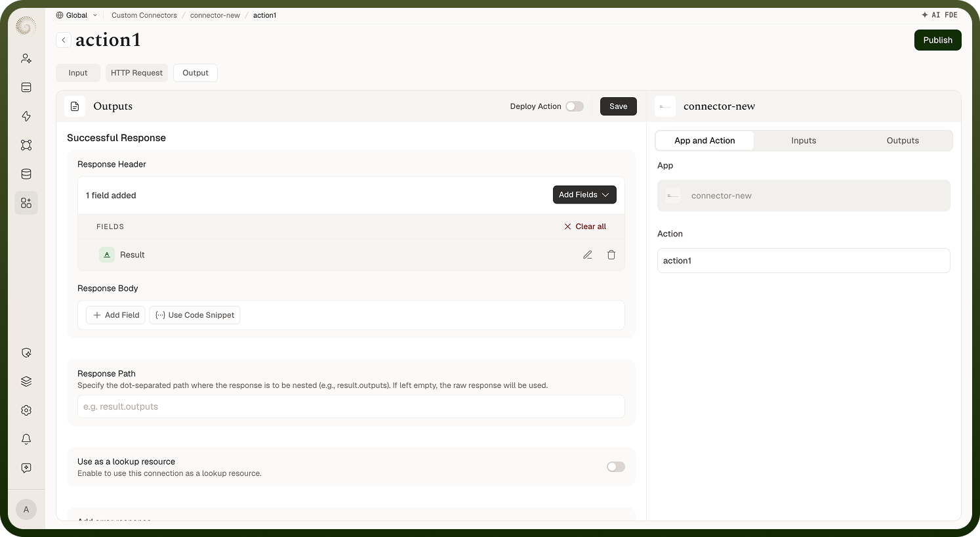Viewport: 980px width, 537px height.
Task: Open the feedback chat bubble icon
Action: tap(26, 468)
